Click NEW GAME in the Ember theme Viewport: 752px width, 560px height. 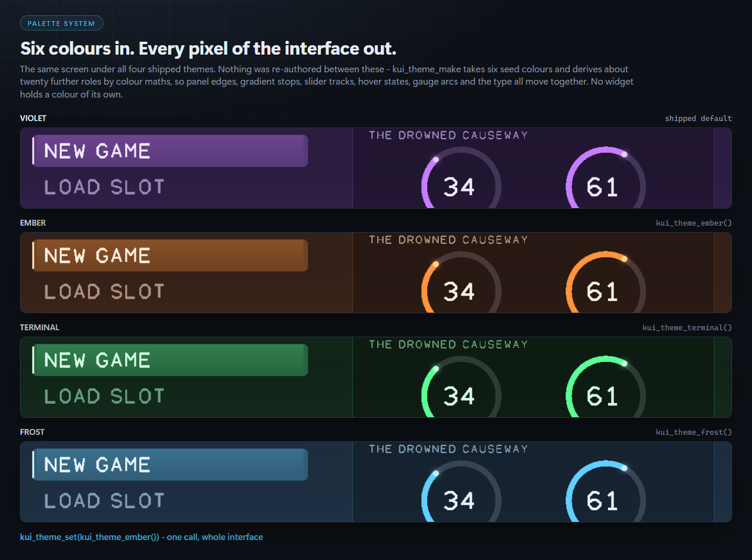(x=170, y=256)
